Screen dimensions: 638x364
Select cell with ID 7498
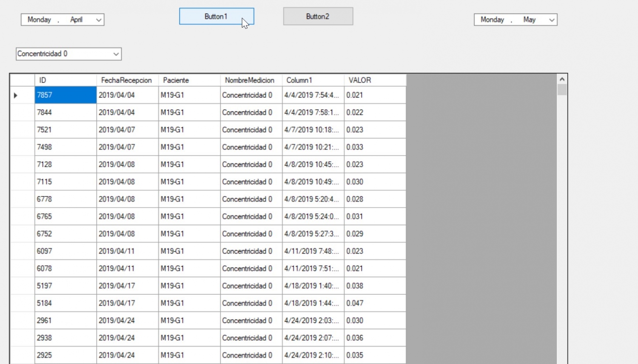(66, 147)
